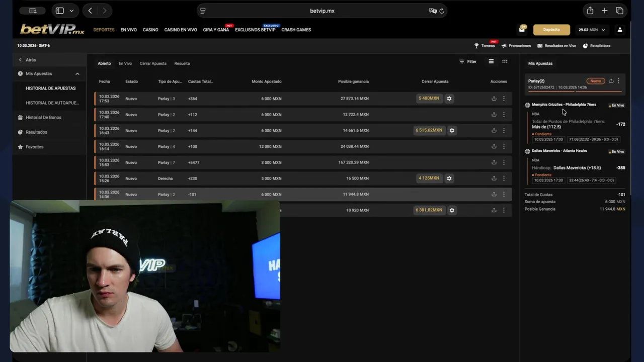Click Dallas Mavericks - Atlanta Hawks match

point(559,151)
